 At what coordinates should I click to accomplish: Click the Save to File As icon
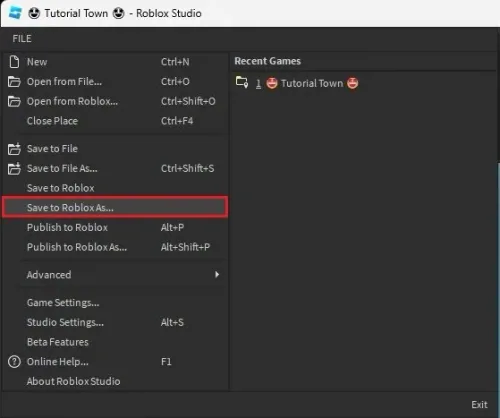[14, 168]
